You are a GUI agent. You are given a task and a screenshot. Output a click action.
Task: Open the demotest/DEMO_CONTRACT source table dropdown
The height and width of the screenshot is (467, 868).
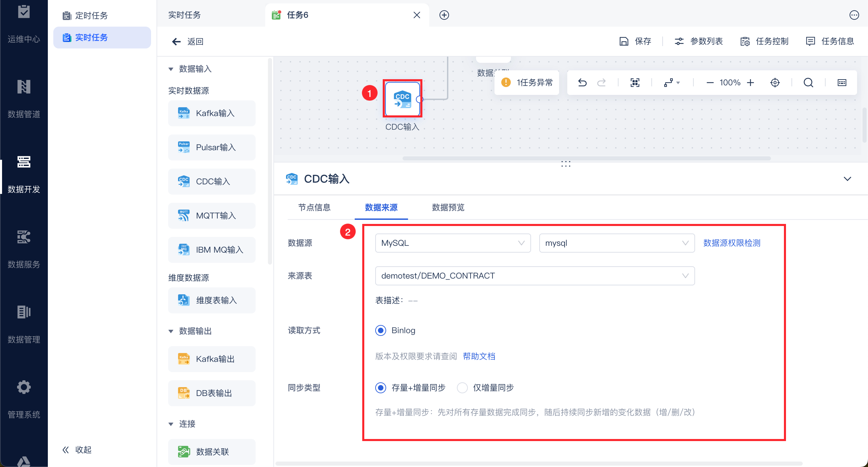click(x=534, y=276)
